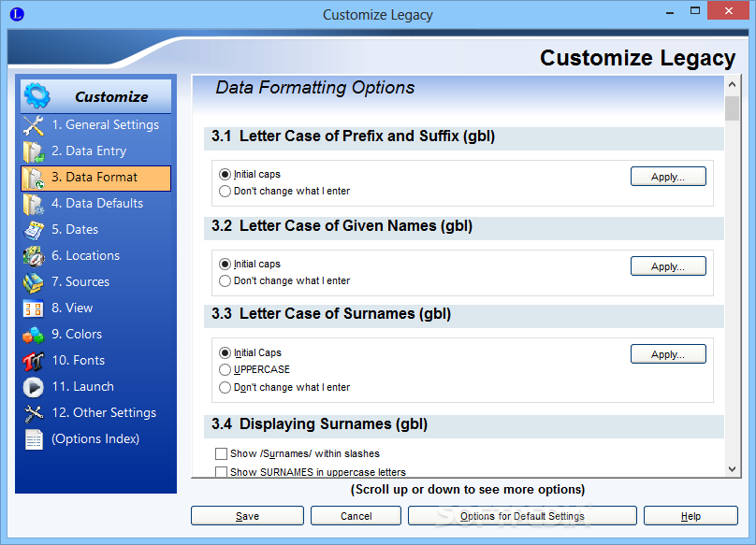Click the Data Formatting Options title
Screen dimensions: 756x545
314,88
